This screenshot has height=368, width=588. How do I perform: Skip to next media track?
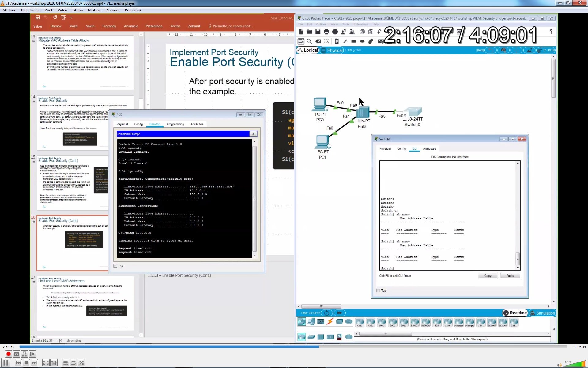34,363
